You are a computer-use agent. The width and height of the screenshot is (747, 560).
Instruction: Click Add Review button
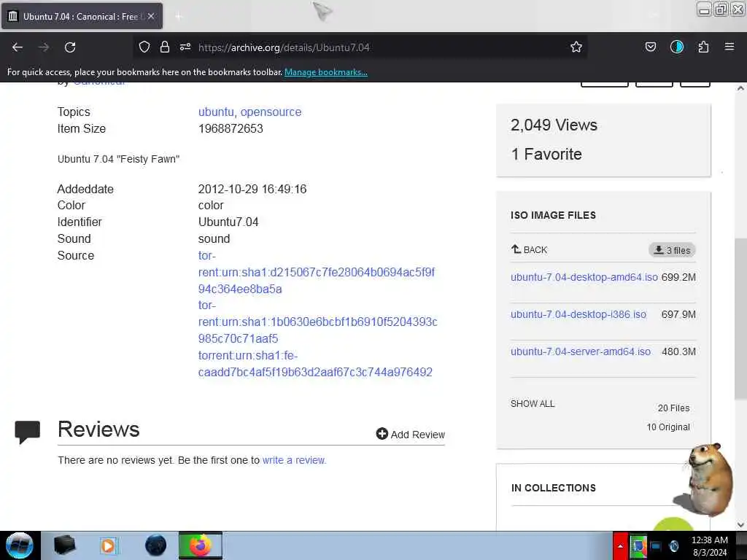[x=411, y=435]
